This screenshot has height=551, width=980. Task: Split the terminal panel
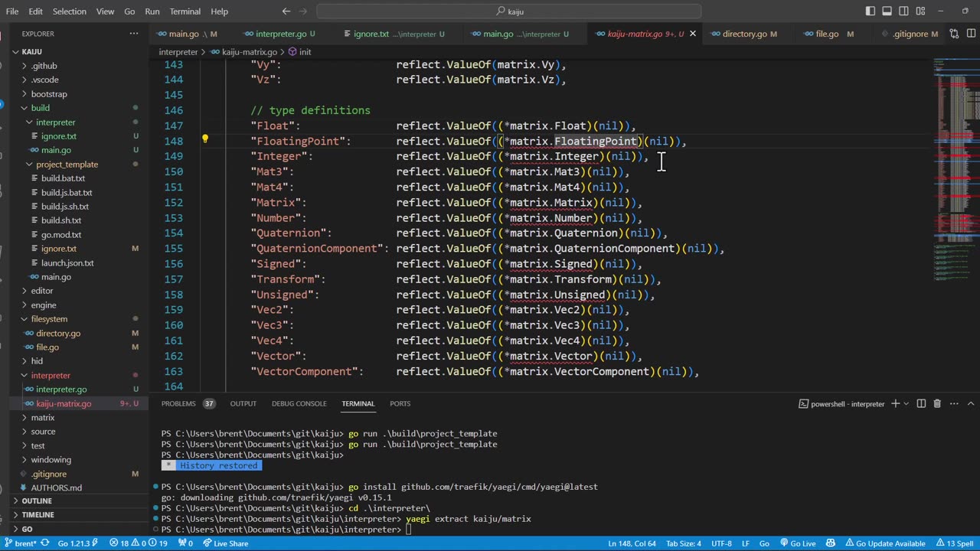(921, 403)
